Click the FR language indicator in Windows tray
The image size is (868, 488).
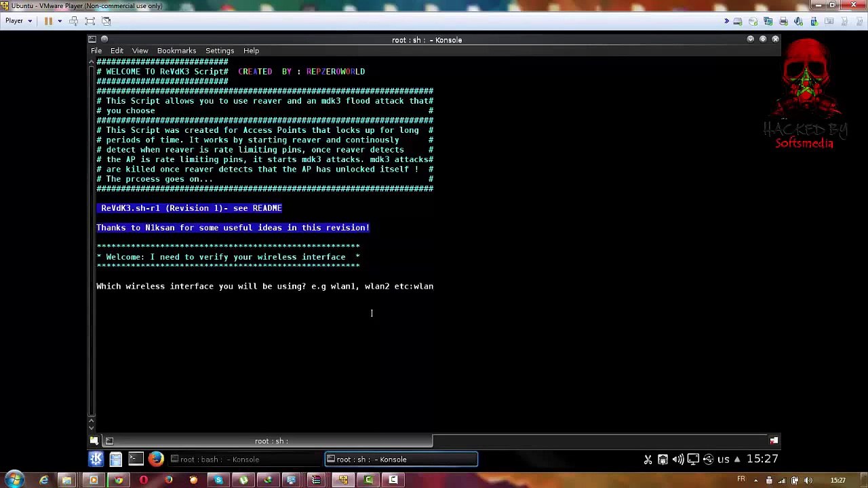[x=741, y=480]
